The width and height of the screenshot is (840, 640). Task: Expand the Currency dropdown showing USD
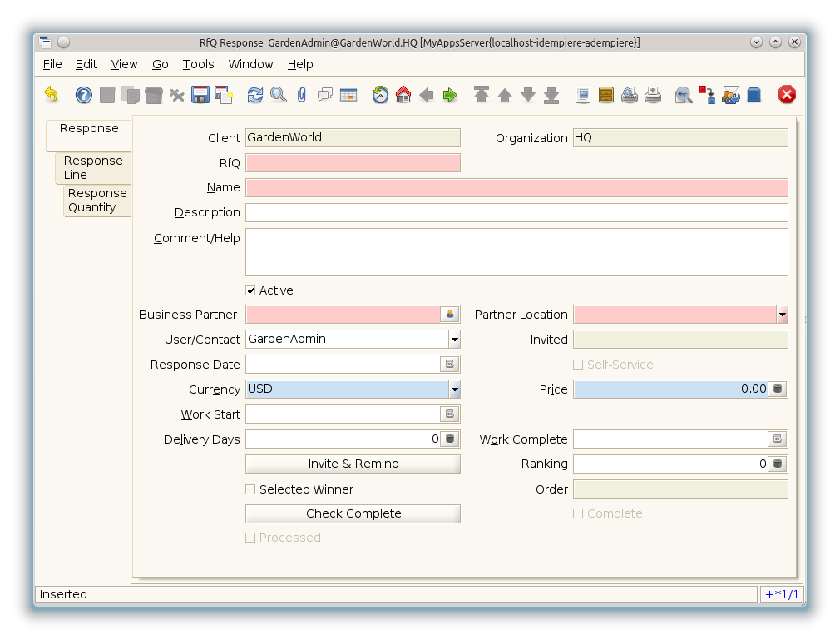coord(454,389)
